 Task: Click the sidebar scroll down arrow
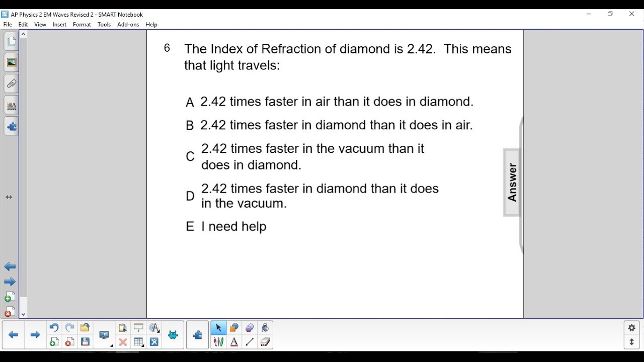pyautogui.click(x=23, y=314)
